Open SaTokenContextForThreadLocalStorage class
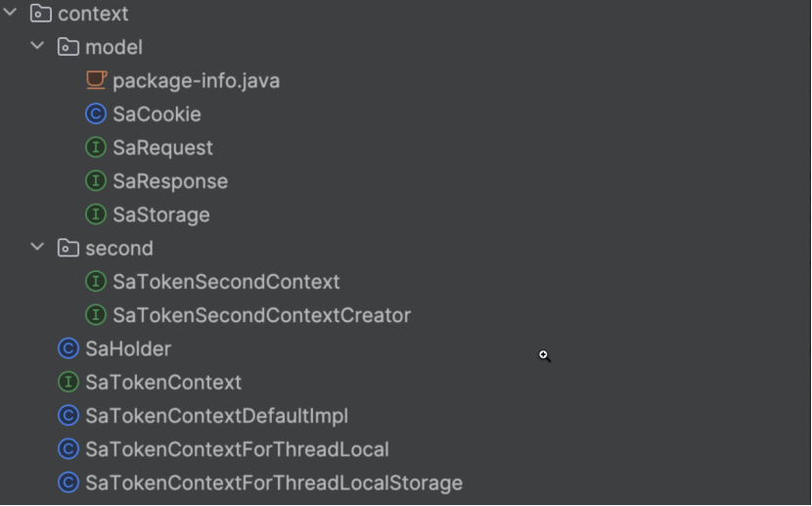Image resolution: width=812 pixels, height=506 pixels. tap(274, 483)
